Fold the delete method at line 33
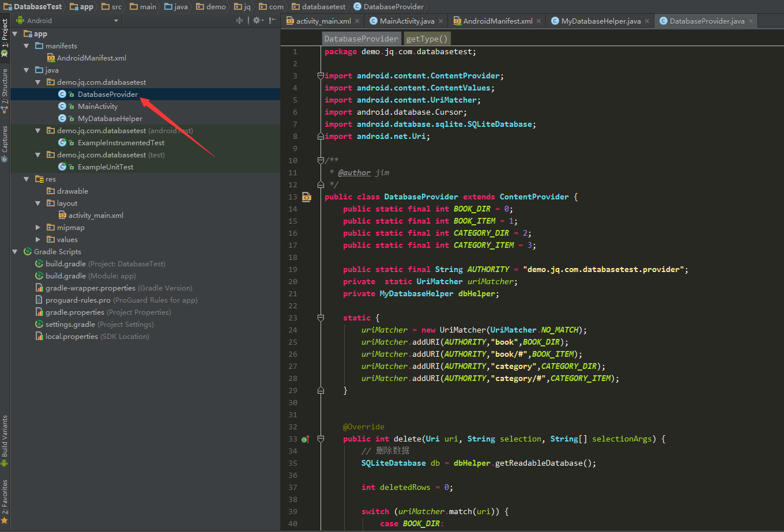Screen dimensions: 784x532 coord(321,439)
